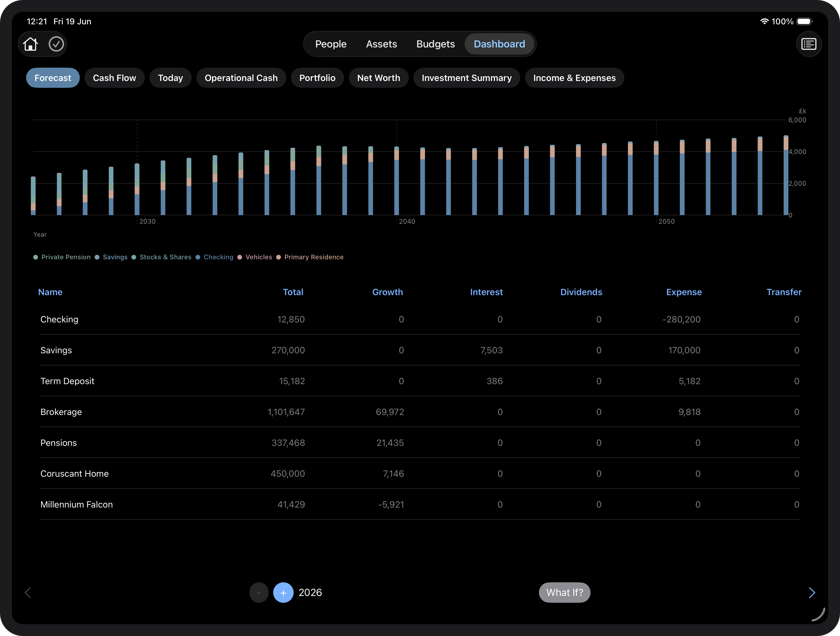The height and width of the screenshot is (636, 840).
Task: Show the Income & Expenses view
Action: point(575,78)
